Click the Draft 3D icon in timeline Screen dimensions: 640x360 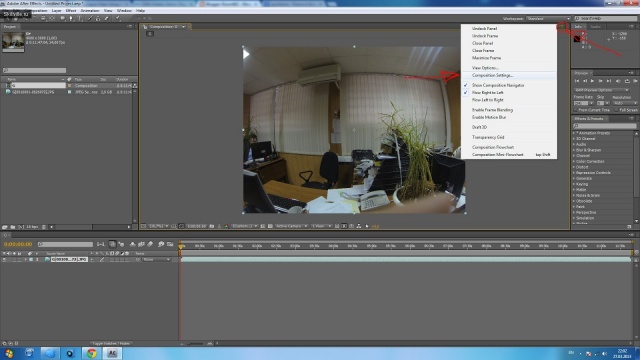pyautogui.click(x=122, y=244)
